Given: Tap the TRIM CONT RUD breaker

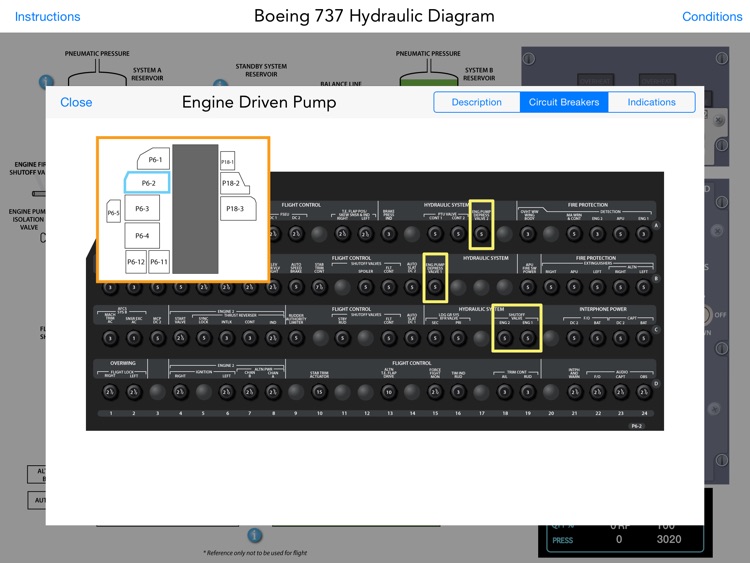Looking at the screenshot, I should (528, 392).
